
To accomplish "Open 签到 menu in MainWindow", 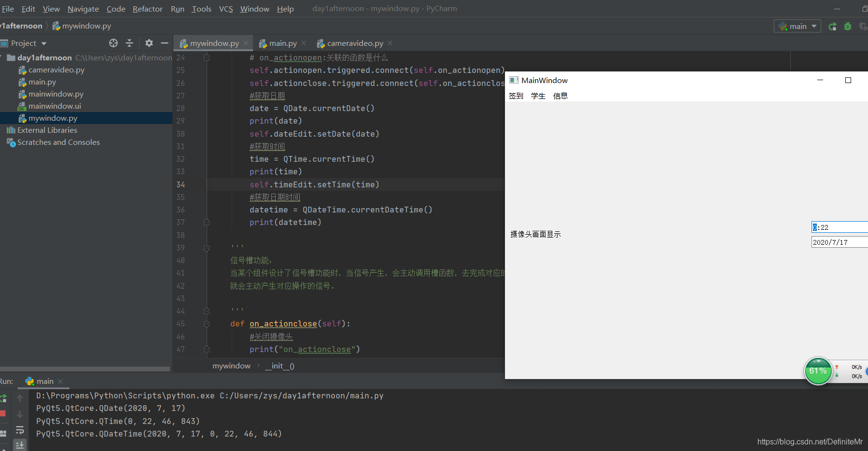I will [516, 96].
